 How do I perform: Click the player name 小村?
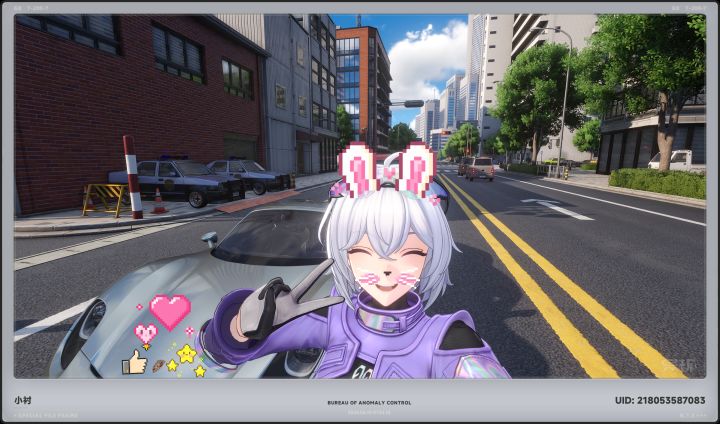[x=22, y=400]
